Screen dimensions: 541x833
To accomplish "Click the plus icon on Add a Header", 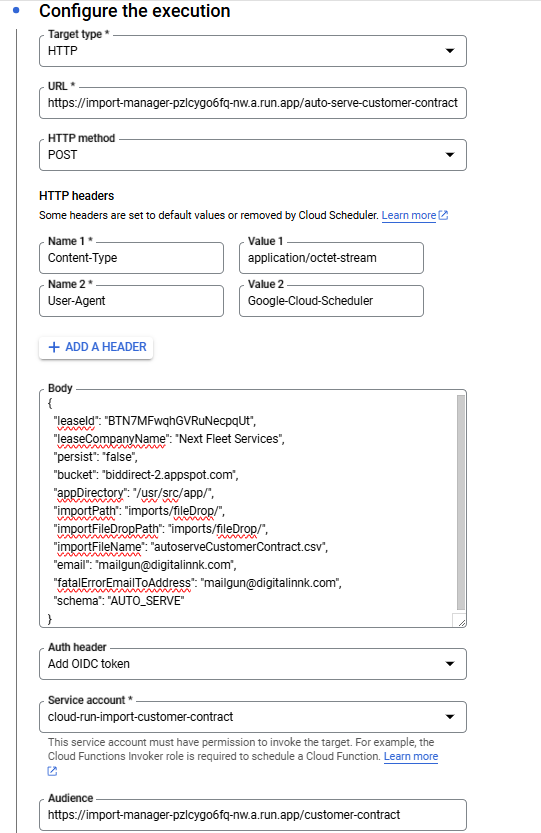I will [x=54, y=347].
